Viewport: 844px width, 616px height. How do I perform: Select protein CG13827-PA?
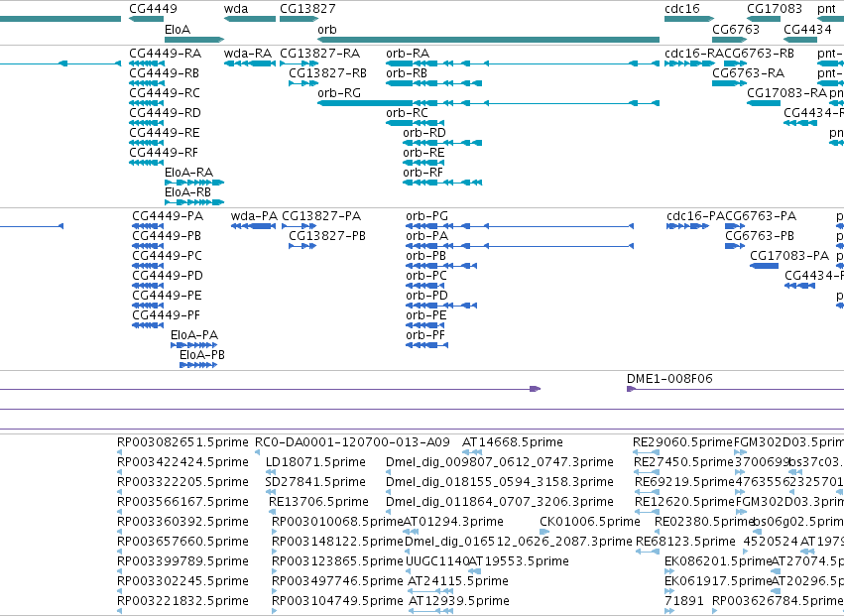pos(300,226)
